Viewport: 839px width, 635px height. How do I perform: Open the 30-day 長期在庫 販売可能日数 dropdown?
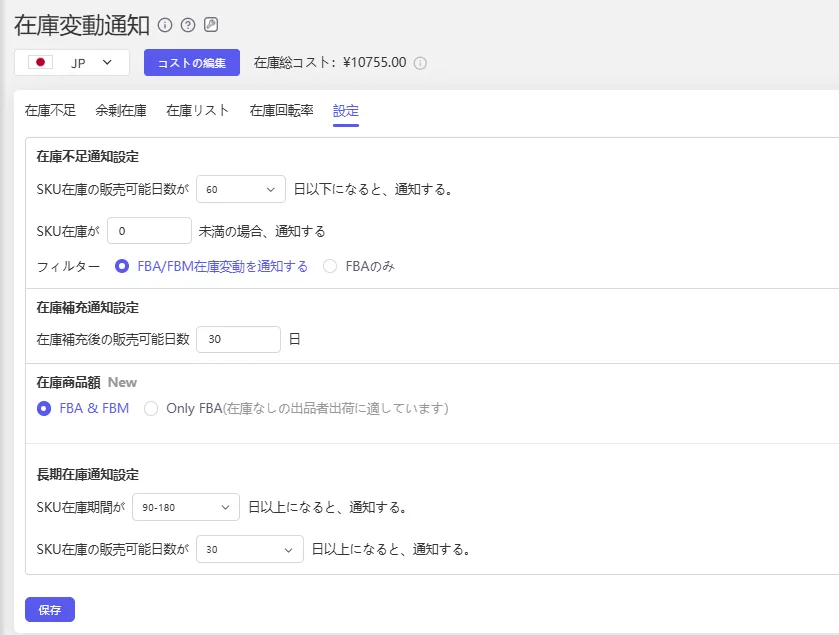click(x=250, y=549)
